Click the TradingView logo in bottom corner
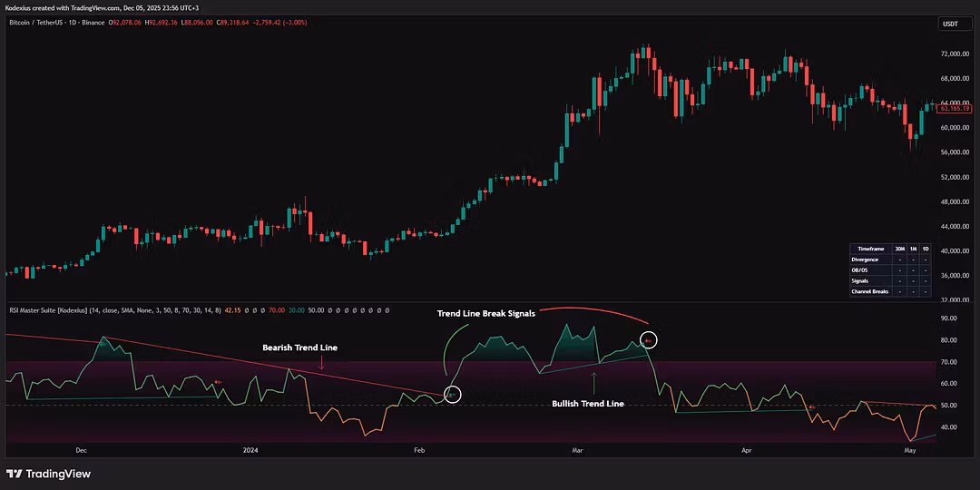This screenshot has height=490, width=980. 48,474
